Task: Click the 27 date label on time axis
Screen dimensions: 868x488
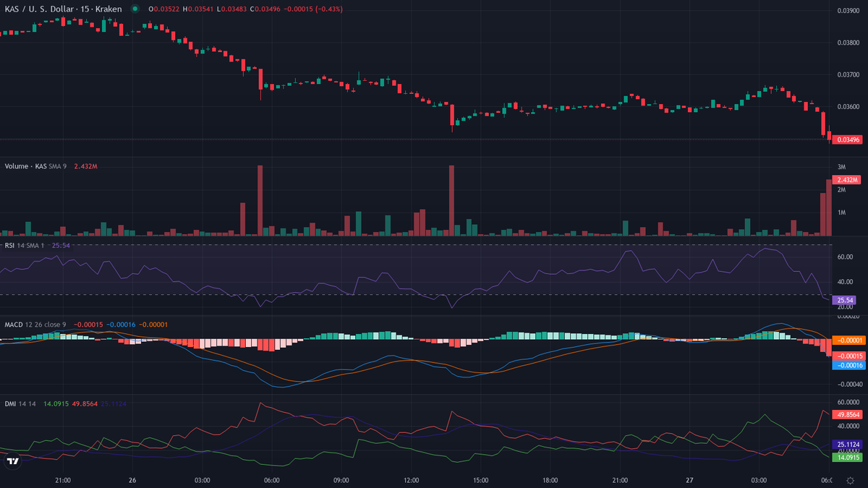Action: tap(689, 480)
